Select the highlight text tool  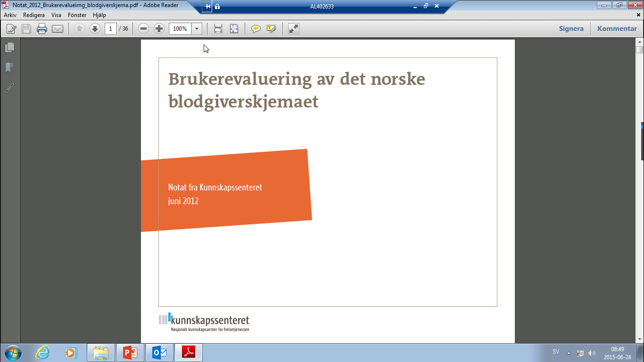[x=271, y=29]
